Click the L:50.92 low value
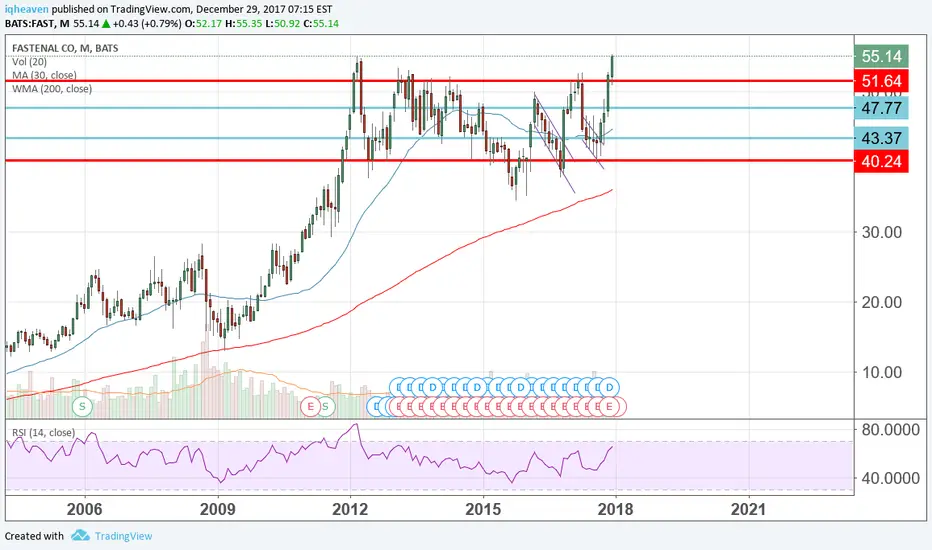The height and width of the screenshot is (550, 932). tap(282, 24)
